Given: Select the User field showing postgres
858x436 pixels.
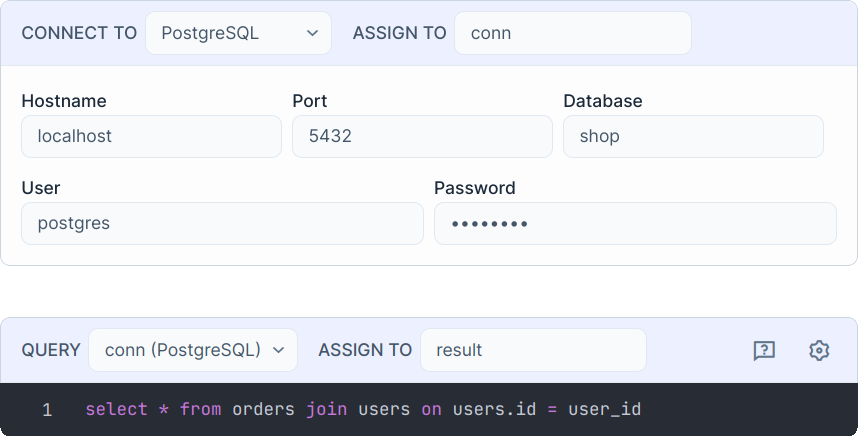Looking at the screenshot, I should [x=222, y=223].
